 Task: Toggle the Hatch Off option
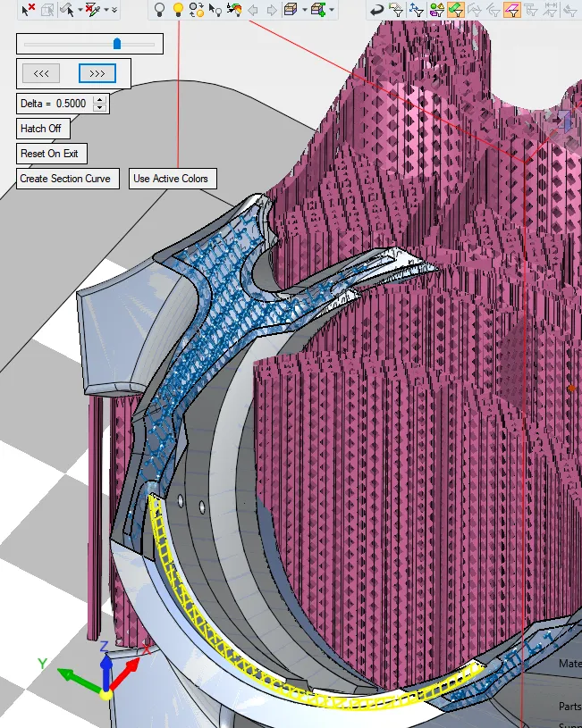click(x=41, y=129)
